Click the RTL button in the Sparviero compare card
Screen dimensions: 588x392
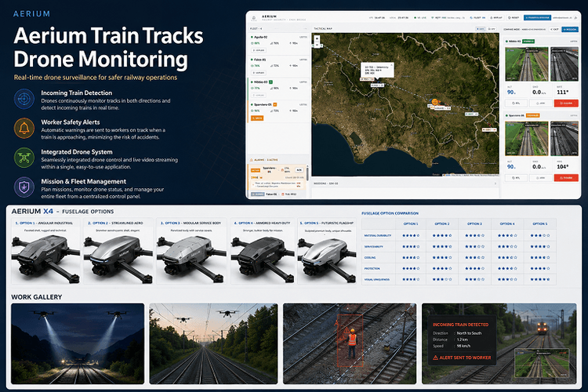(x=517, y=178)
